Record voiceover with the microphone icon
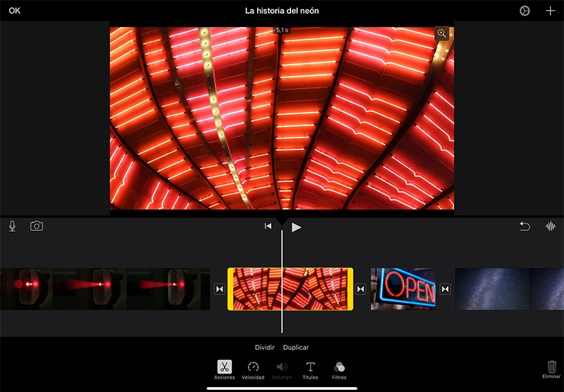 pos(12,226)
